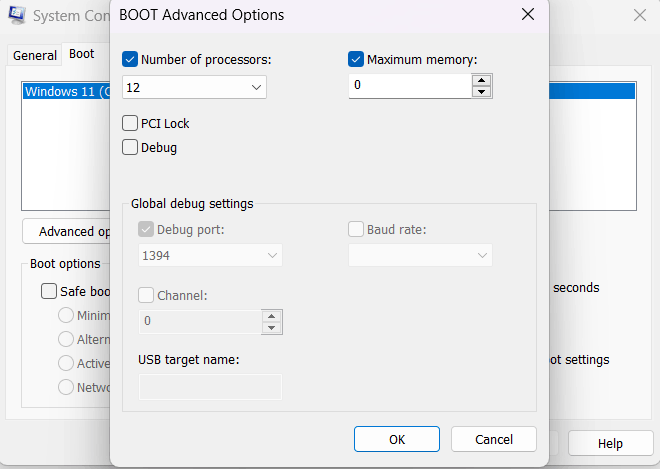
Task: Click the Help button
Action: tap(610, 443)
